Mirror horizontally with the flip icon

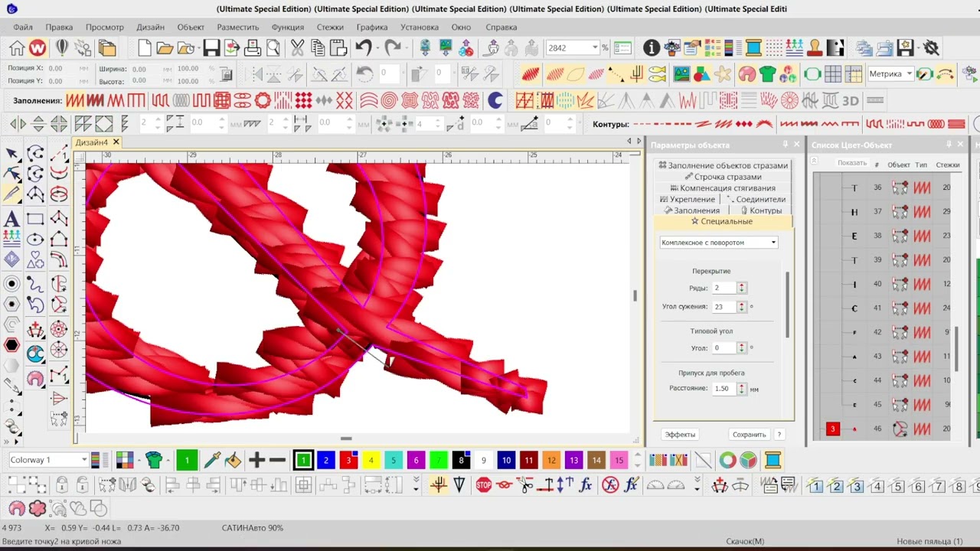click(17, 124)
